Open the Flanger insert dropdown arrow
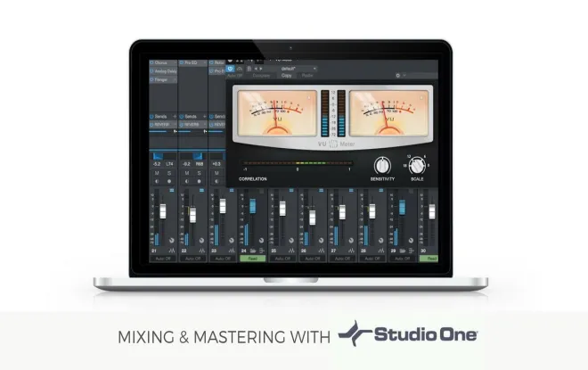 tap(175, 79)
